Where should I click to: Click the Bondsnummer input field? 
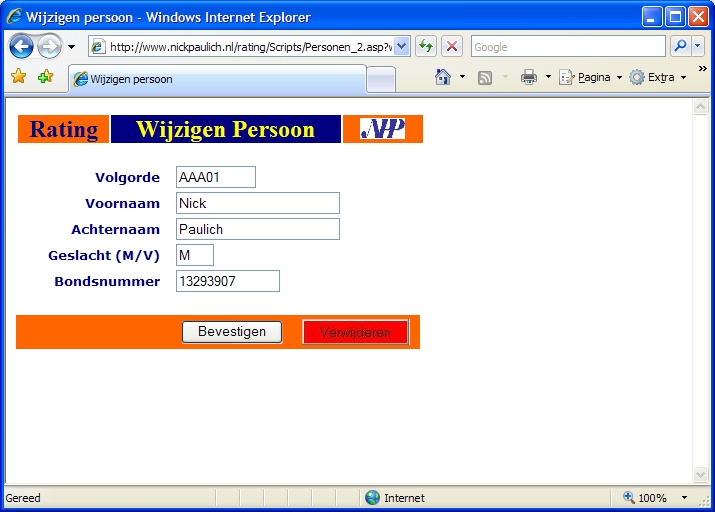point(227,282)
